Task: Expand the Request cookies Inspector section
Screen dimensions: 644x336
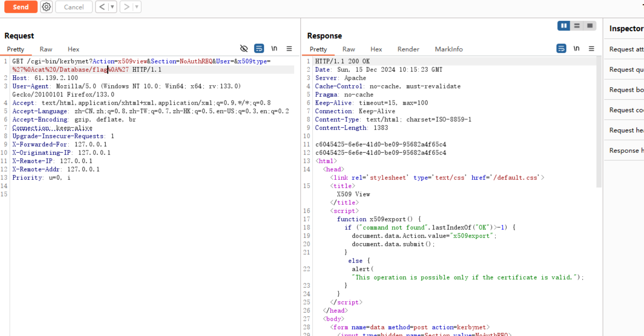Action: pyautogui.click(x=624, y=110)
